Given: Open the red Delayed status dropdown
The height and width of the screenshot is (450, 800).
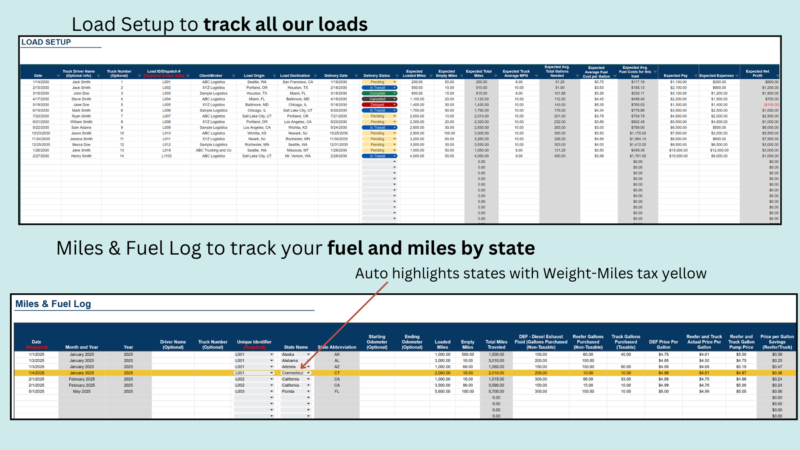Looking at the screenshot, I should tap(379, 105).
